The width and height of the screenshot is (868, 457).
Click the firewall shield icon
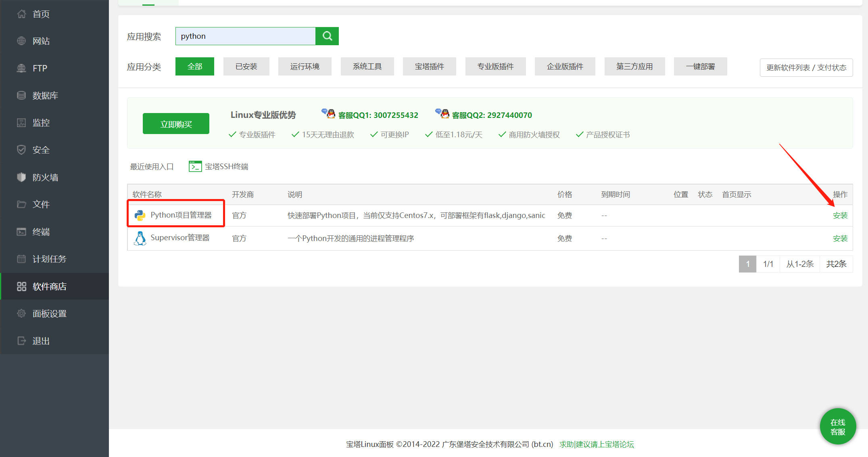[x=21, y=177]
